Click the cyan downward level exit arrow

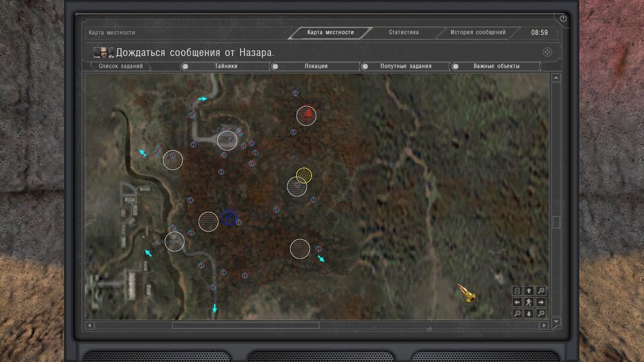(x=214, y=308)
